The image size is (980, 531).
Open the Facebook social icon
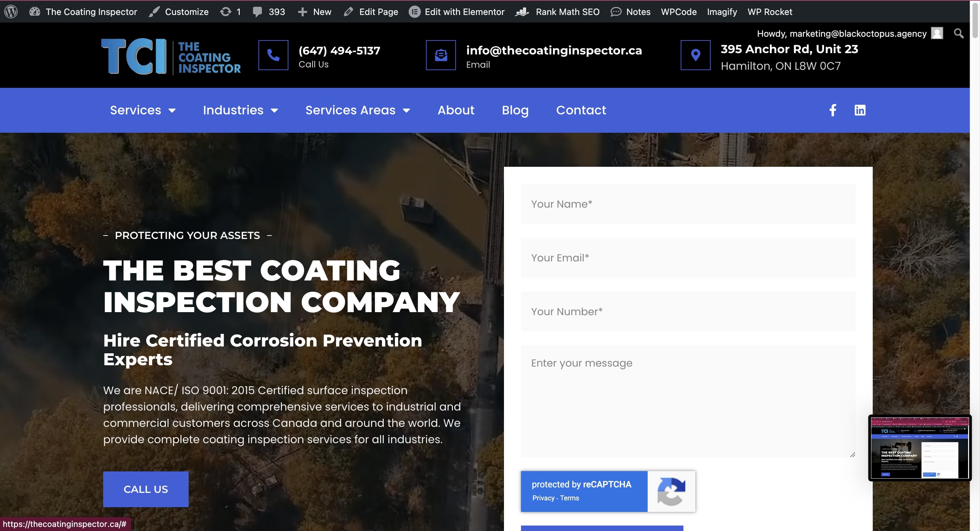[833, 110]
